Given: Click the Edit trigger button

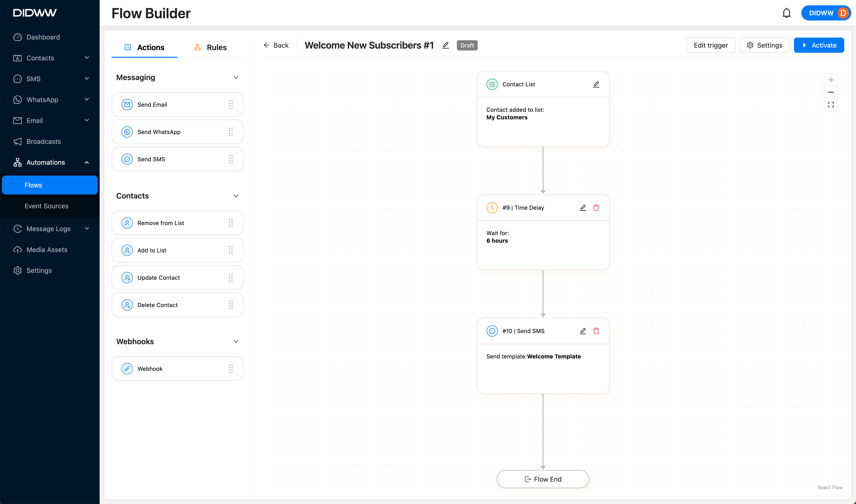Looking at the screenshot, I should click(x=710, y=45).
